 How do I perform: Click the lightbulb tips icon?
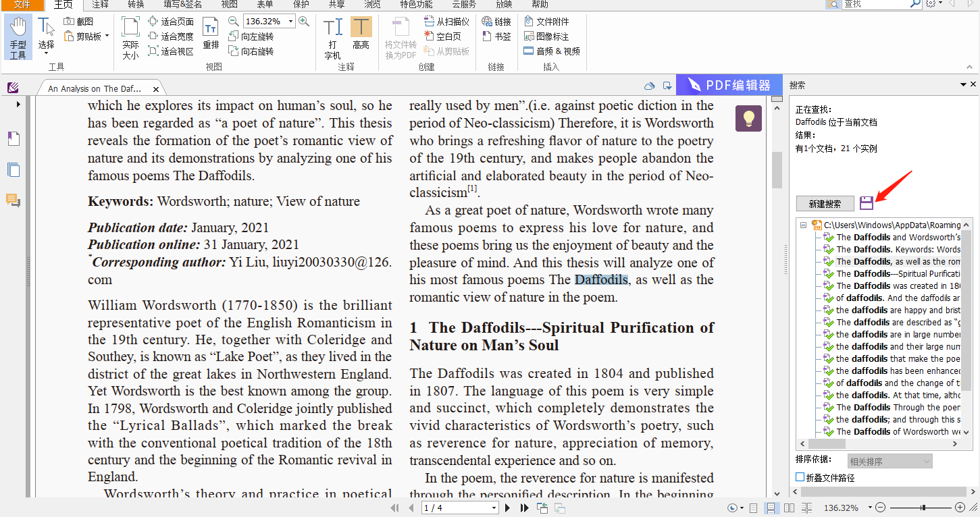tap(748, 118)
